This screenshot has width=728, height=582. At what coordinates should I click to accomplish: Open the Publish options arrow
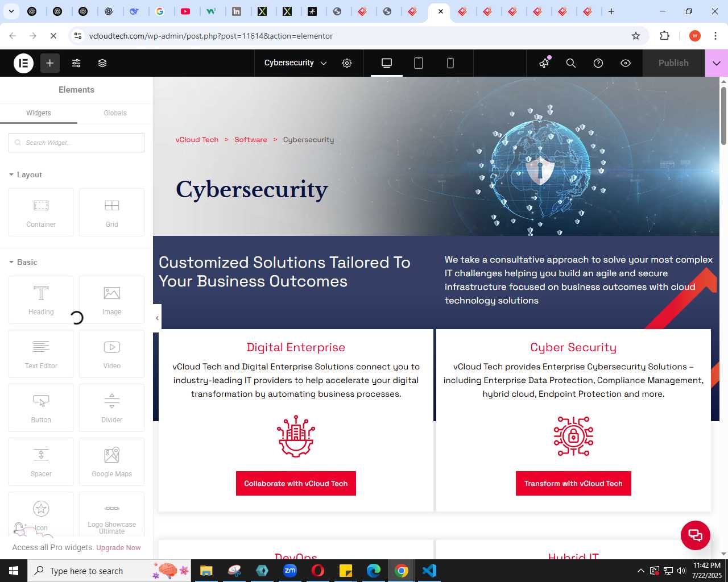[x=717, y=63]
